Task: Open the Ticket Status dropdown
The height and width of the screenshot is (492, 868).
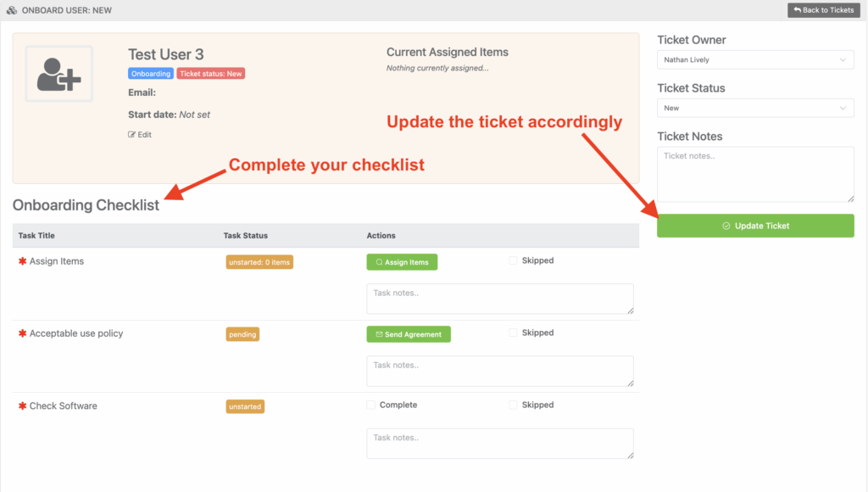Action: point(754,108)
